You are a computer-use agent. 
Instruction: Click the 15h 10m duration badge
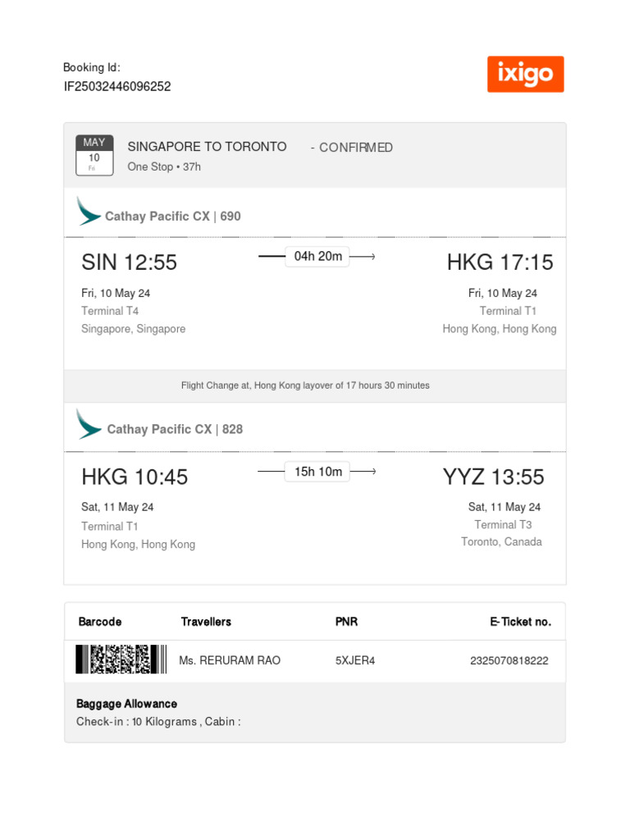pyautogui.click(x=318, y=472)
